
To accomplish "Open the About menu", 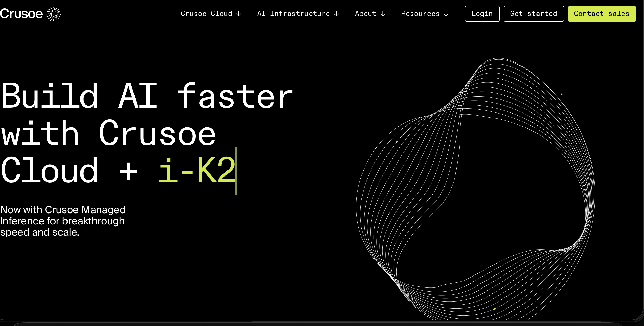I will pyautogui.click(x=366, y=14).
